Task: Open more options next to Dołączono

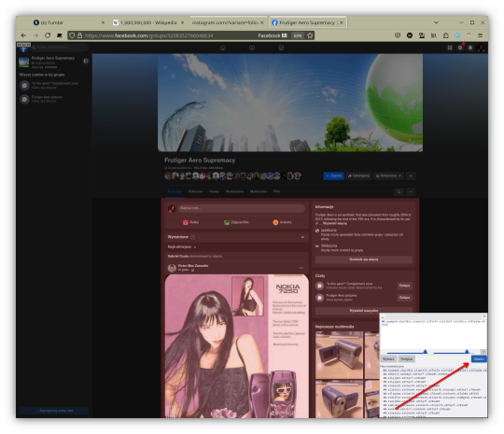Action: [411, 175]
